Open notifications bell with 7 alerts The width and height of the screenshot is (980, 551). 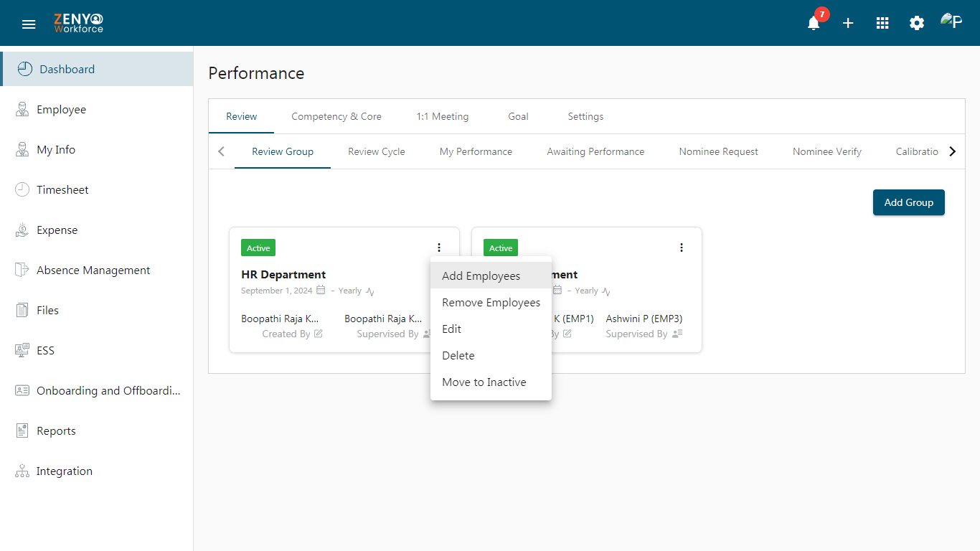click(814, 23)
